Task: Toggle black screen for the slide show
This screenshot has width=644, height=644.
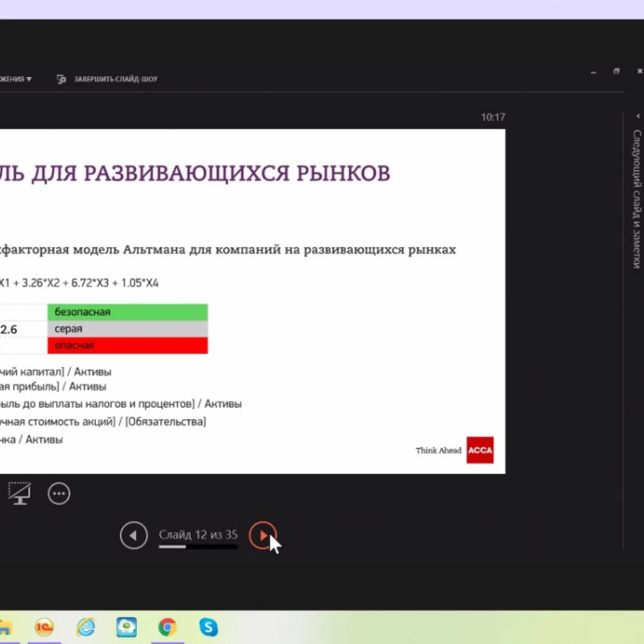Action: 20,494
